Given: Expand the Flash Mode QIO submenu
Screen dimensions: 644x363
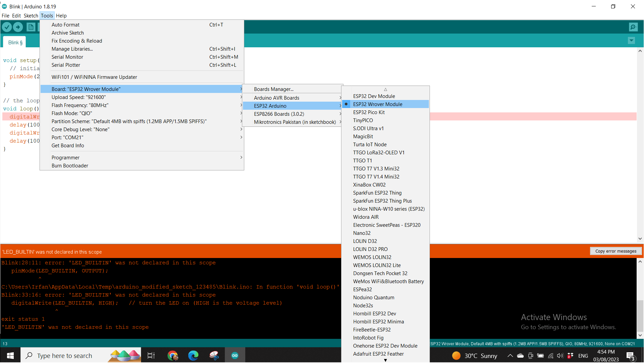Looking at the screenshot, I should (x=142, y=113).
